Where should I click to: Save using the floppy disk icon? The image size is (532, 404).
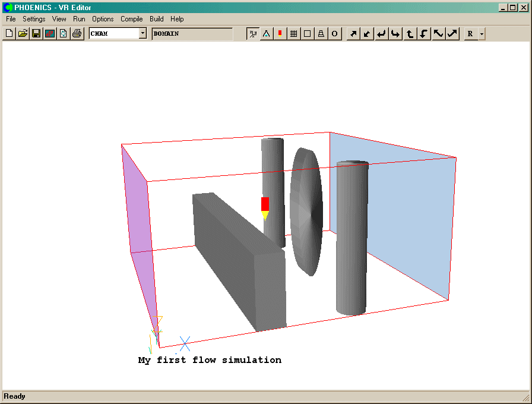point(36,34)
